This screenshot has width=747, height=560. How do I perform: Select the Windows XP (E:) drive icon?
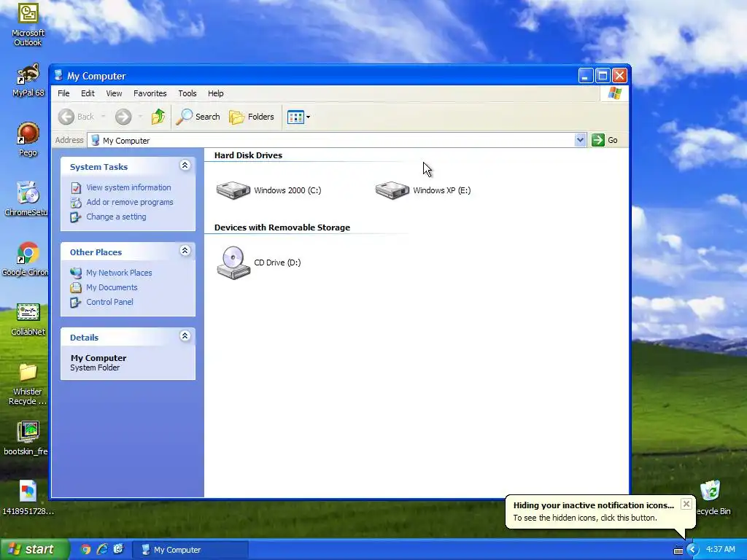tap(392, 190)
